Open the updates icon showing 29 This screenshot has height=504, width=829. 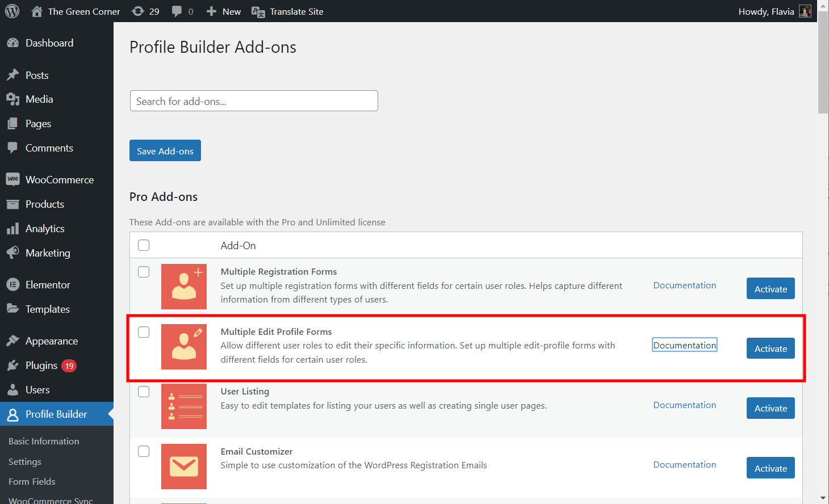(x=138, y=11)
